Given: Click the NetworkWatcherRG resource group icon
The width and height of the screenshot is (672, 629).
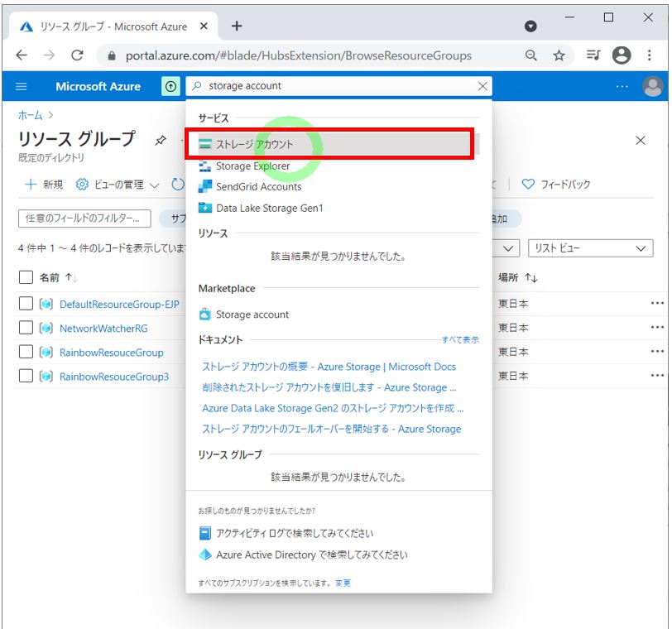Looking at the screenshot, I should (46, 328).
